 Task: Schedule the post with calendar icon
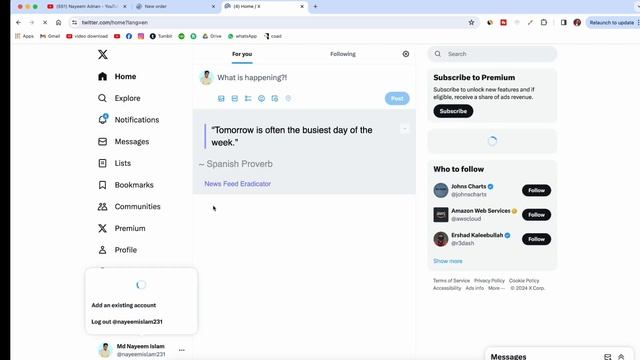(x=275, y=98)
